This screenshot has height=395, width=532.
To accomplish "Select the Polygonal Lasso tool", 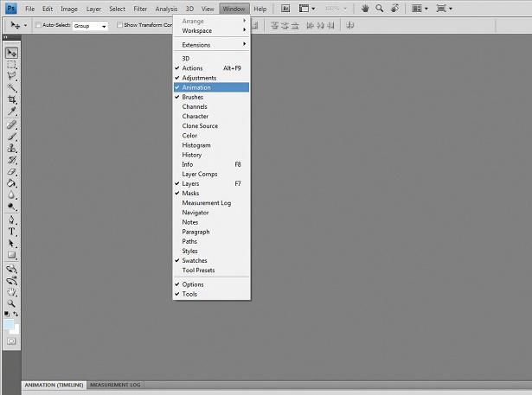I will (x=11, y=76).
